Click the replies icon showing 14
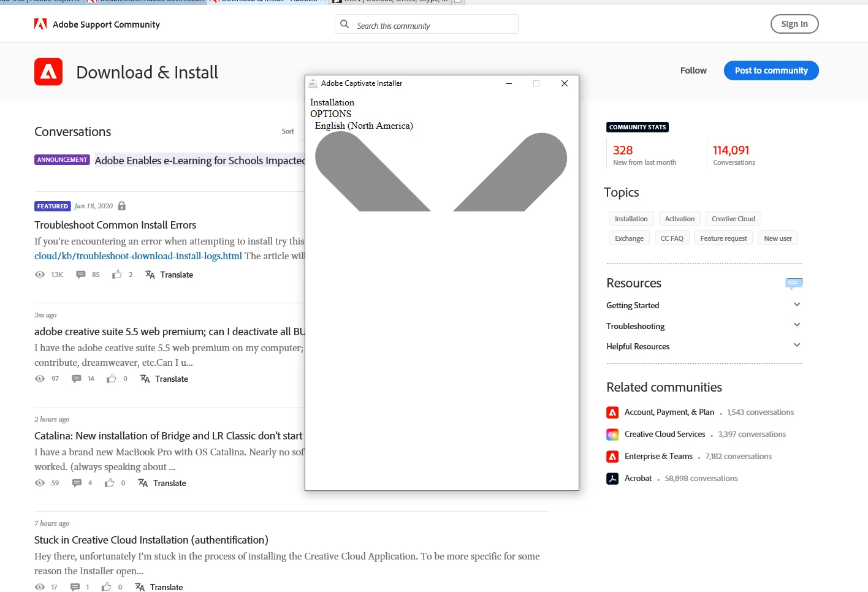This screenshot has height=592, width=868. 77,379
